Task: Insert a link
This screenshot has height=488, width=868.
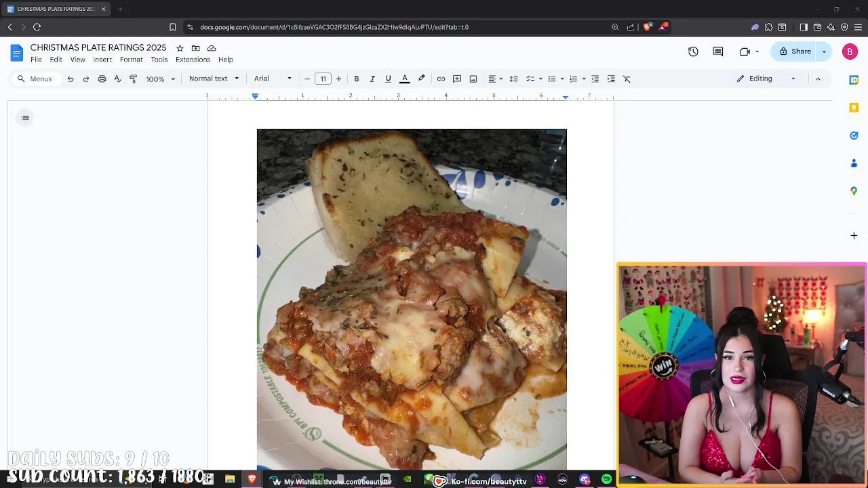Action: tap(441, 79)
